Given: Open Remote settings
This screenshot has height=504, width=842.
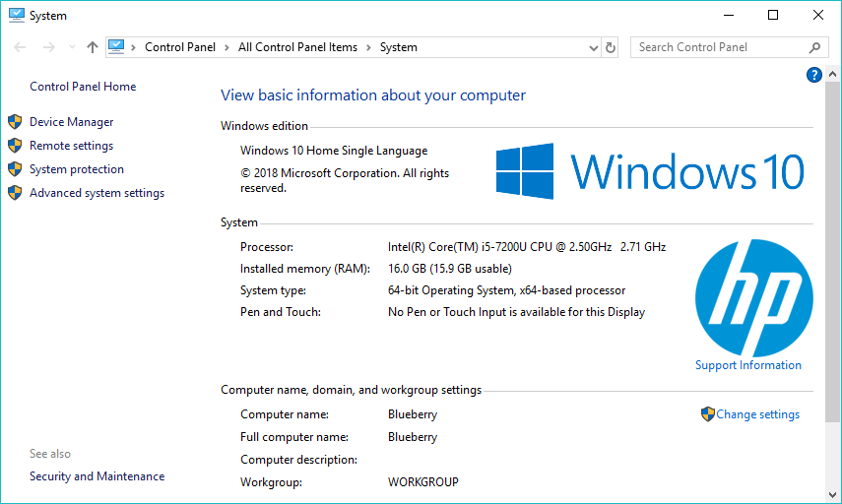Looking at the screenshot, I should (x=71, y=146).
